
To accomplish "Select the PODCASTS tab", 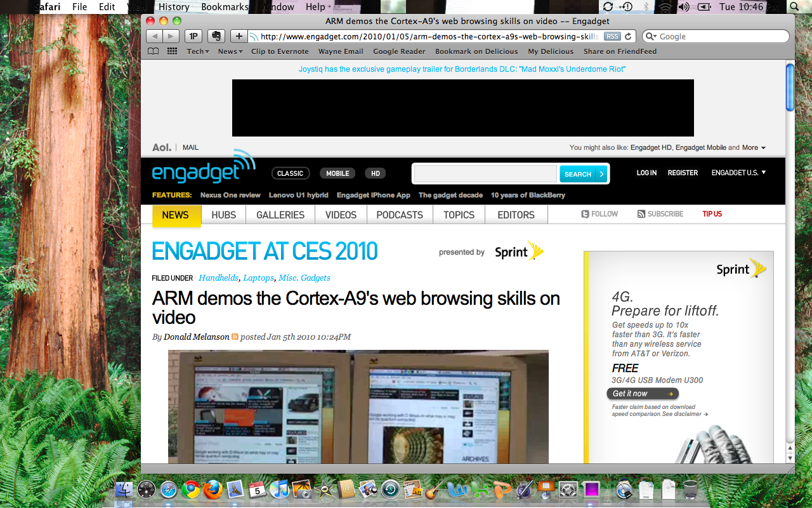I will pos(400,215).
